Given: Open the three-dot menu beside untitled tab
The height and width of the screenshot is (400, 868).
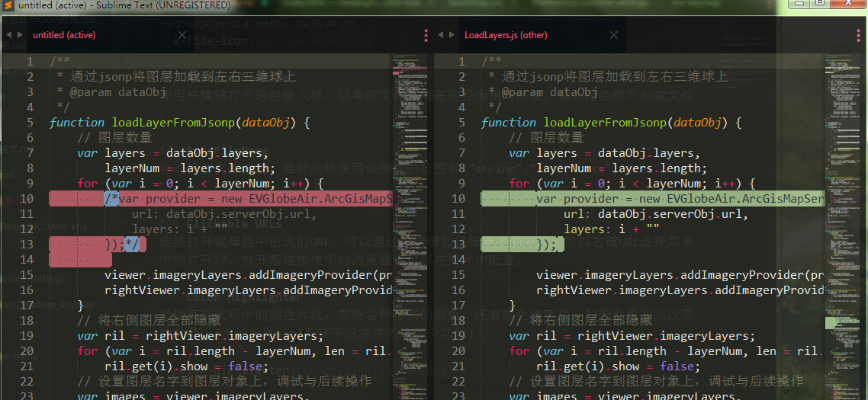Looking at the screenshot, I should 426,35.
